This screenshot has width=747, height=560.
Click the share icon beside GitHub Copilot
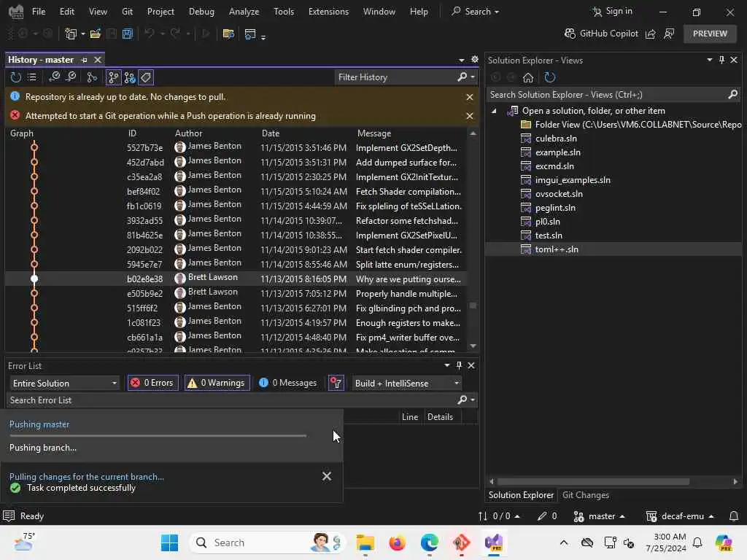[650, 34]
